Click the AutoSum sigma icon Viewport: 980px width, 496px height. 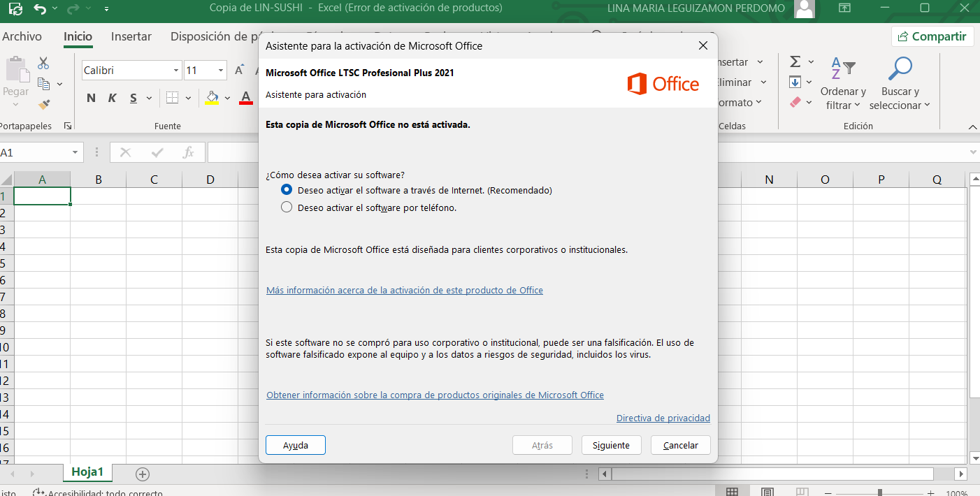pyautogui.click(x=795, y=62)
